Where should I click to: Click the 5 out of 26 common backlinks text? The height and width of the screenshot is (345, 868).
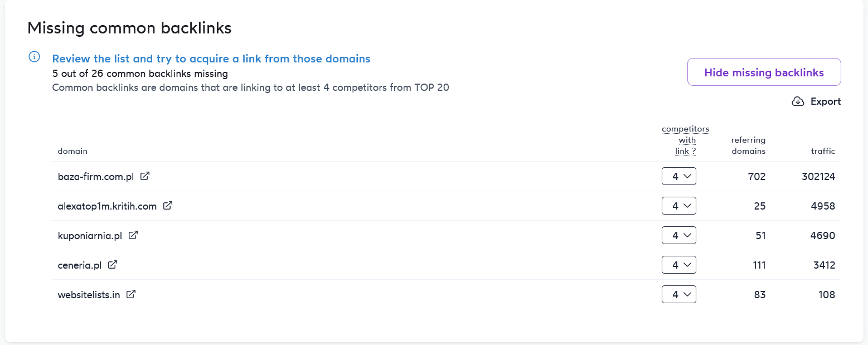pos(140,74)
